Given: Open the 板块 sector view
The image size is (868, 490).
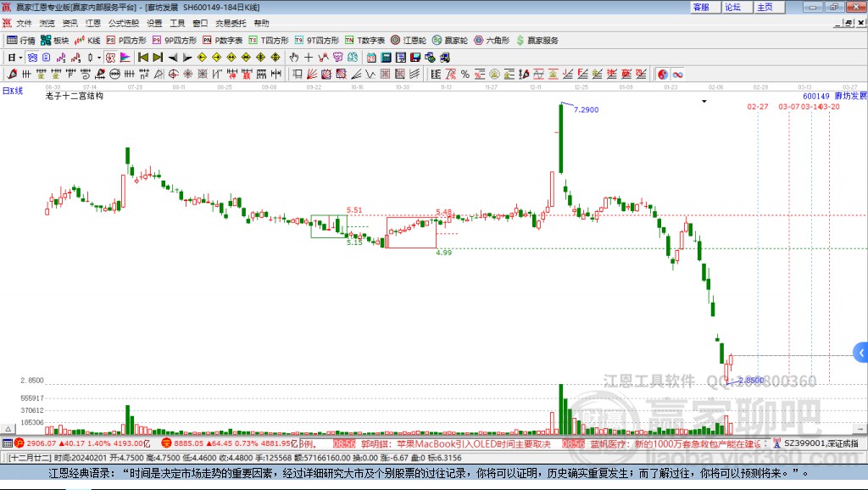Looking at the screenshot, I should click(55, 41).
